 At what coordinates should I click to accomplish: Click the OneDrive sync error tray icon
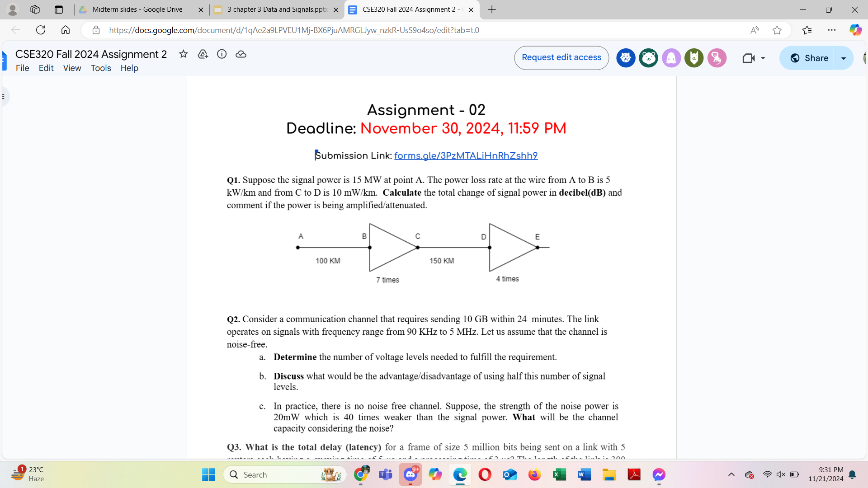coord(750,475)
